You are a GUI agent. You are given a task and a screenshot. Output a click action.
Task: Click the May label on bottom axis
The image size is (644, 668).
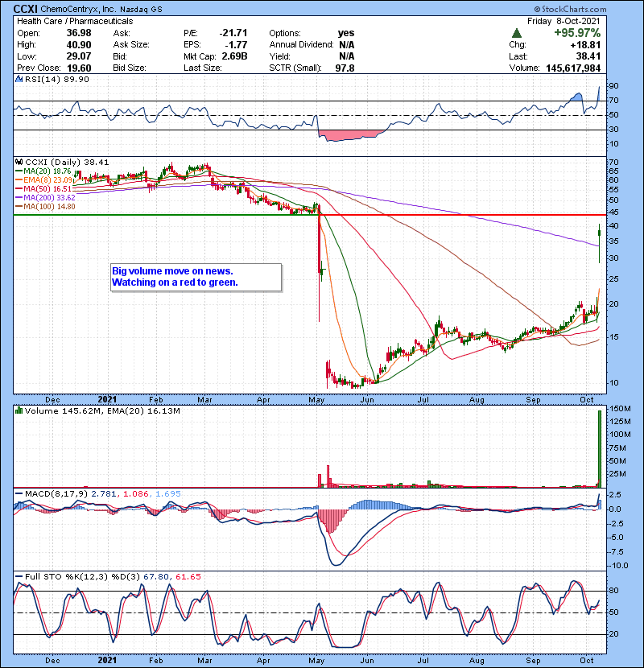[x=316, y=660]
